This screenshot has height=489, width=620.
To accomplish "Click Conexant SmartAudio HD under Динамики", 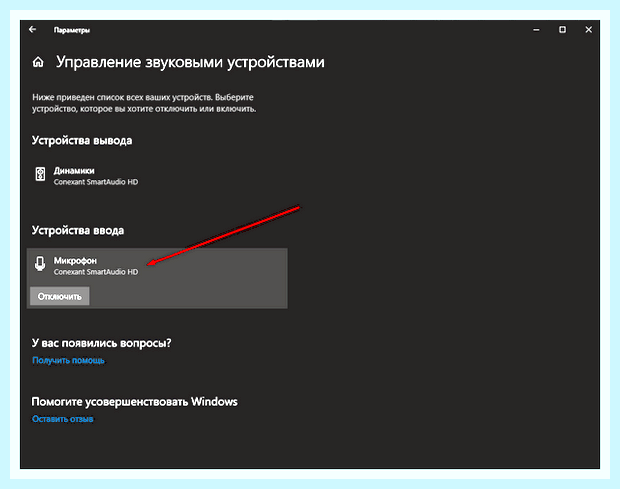I will click(x=96, y=182).
